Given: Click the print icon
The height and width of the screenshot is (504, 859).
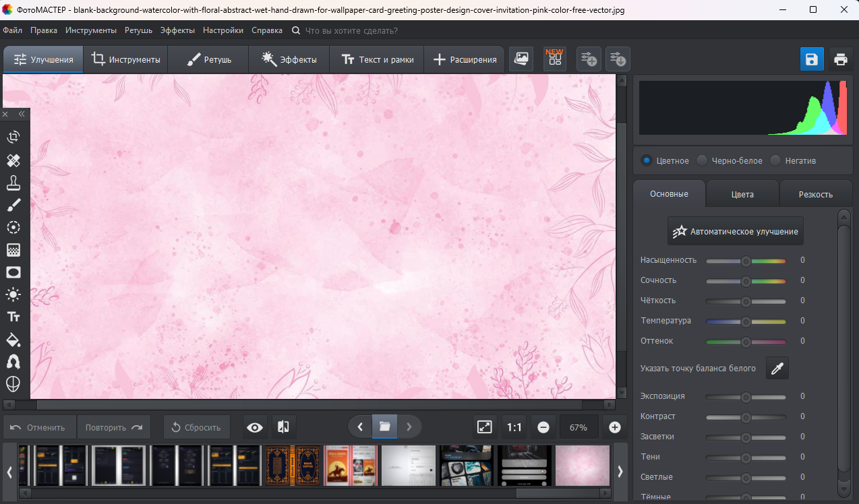Looking at the screenshot, I should click(840, 59).
